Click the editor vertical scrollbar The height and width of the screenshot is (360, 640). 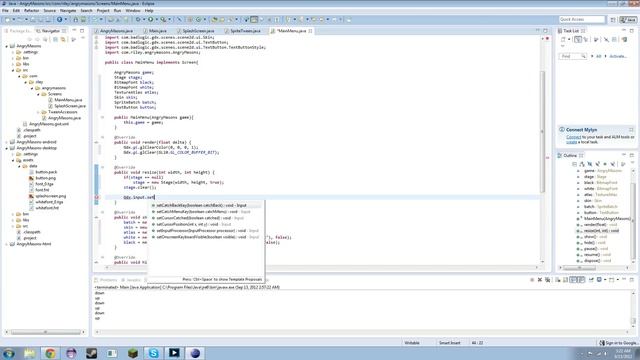(x=542, y=131)
